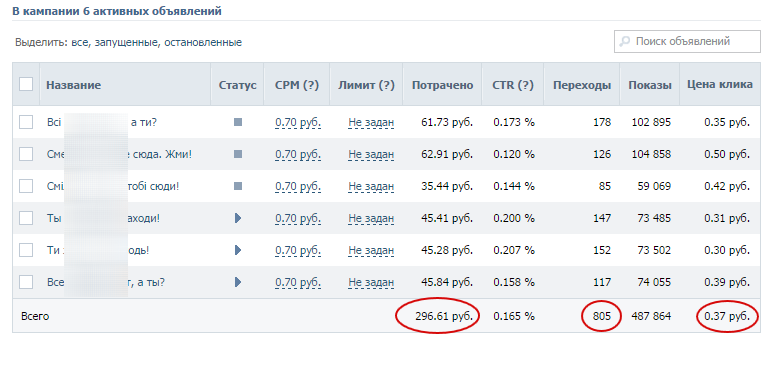This screenshot has height=366, width=781.
Task: Set limit 'Не задан' in 45.84 руб. row
Action: pyautogui.click(x=371, y=283)
